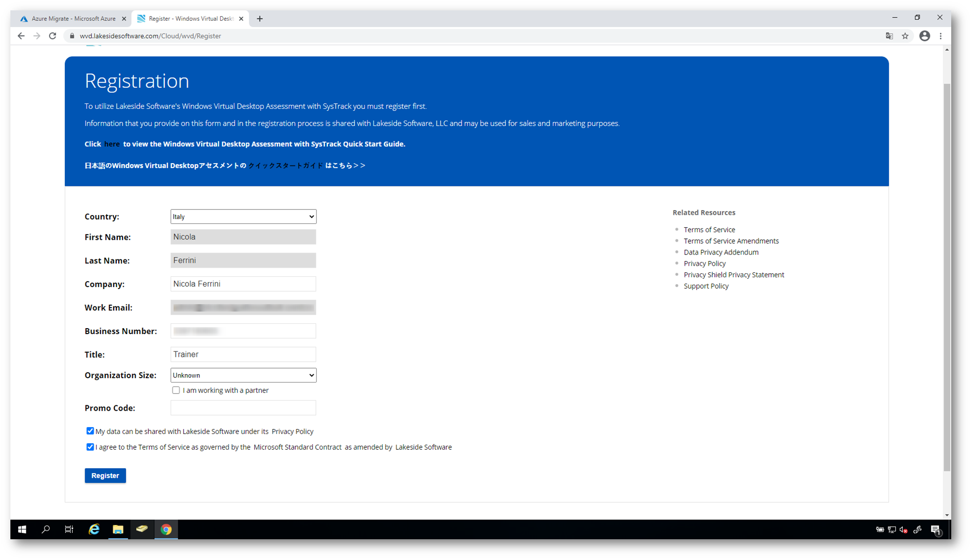Click the First Name field

[x=243, y=237]
